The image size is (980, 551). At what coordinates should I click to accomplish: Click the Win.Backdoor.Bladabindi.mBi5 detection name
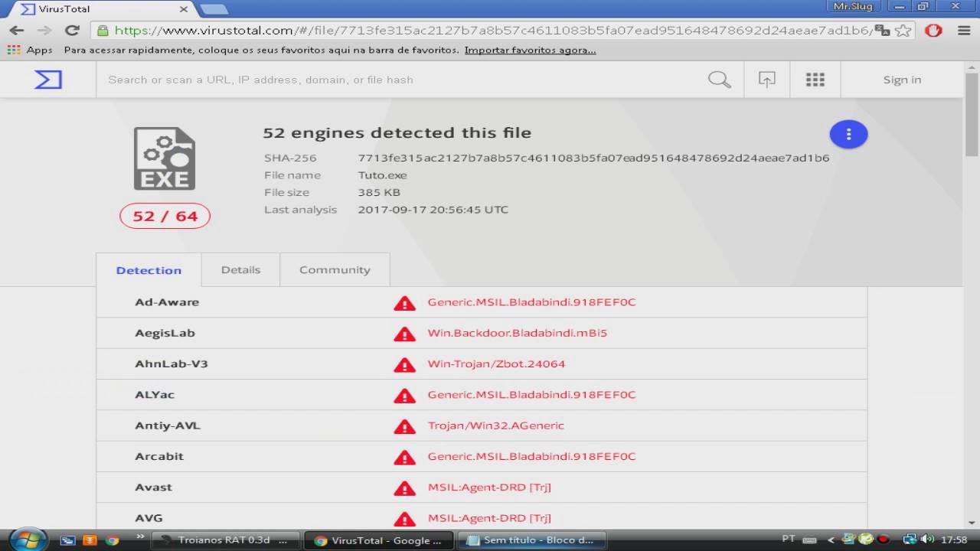click(x=517, y=333)
